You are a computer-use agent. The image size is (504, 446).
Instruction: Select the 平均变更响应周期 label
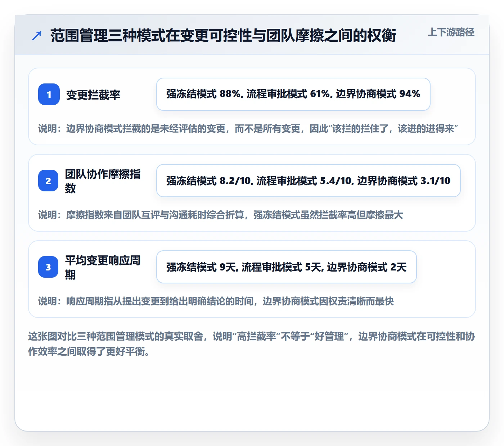(x=103, y=267)
